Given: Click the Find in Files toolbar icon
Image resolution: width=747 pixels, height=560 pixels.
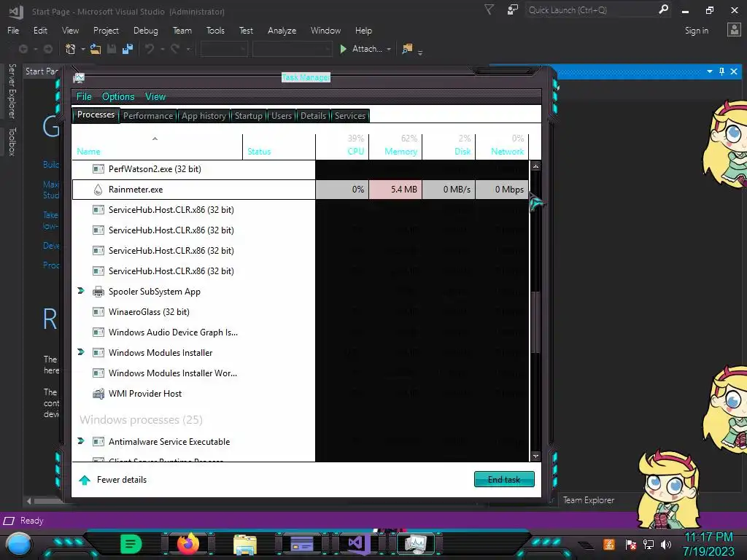Looking at the screenshot, I should (407, 49).
